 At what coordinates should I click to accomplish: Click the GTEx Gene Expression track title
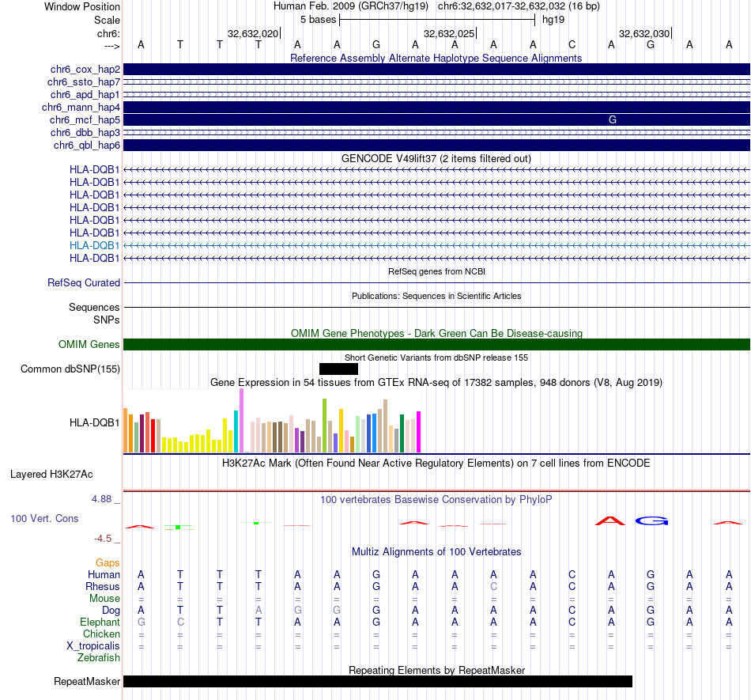click(x=436, y=382)
